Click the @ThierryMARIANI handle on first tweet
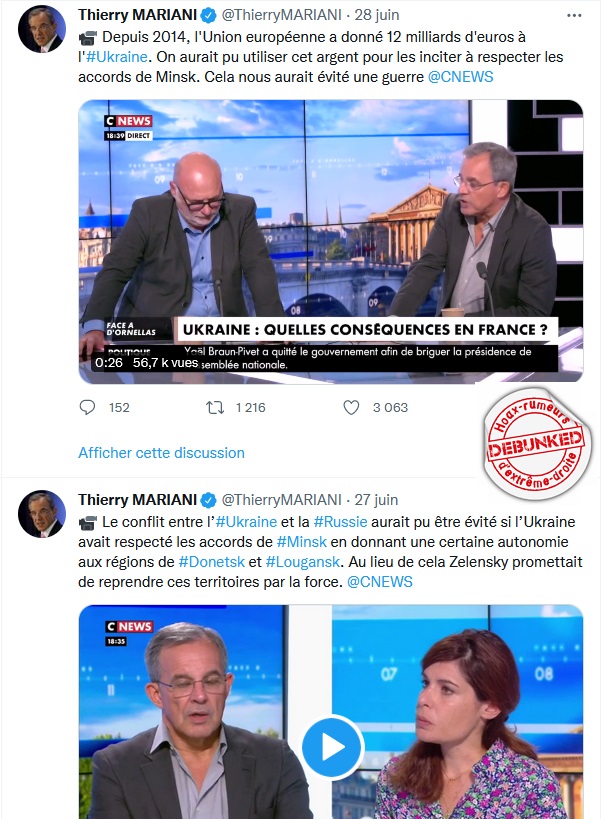This screenshot has height=819, width=601. [x=281, y=15]
